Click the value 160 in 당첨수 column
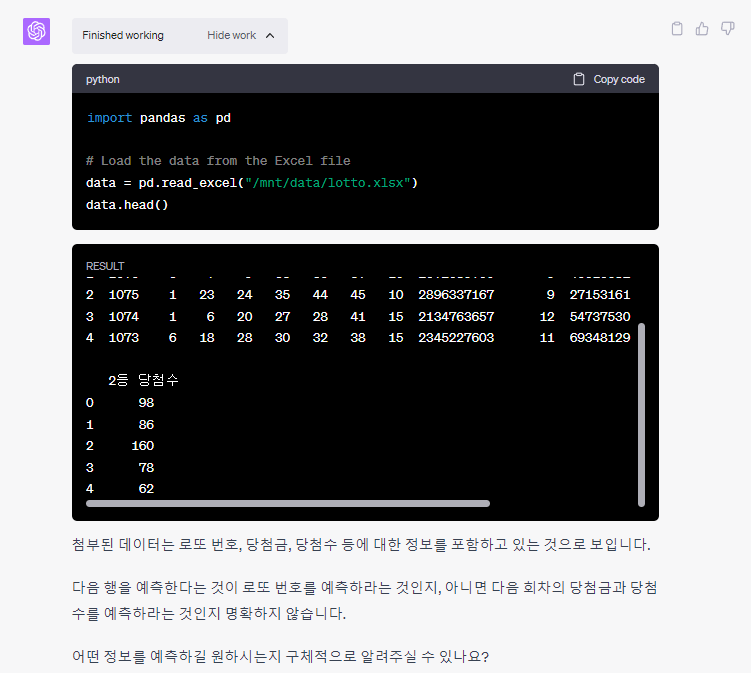The width and height of the screenshot is (751, 673). coord(143,446)
